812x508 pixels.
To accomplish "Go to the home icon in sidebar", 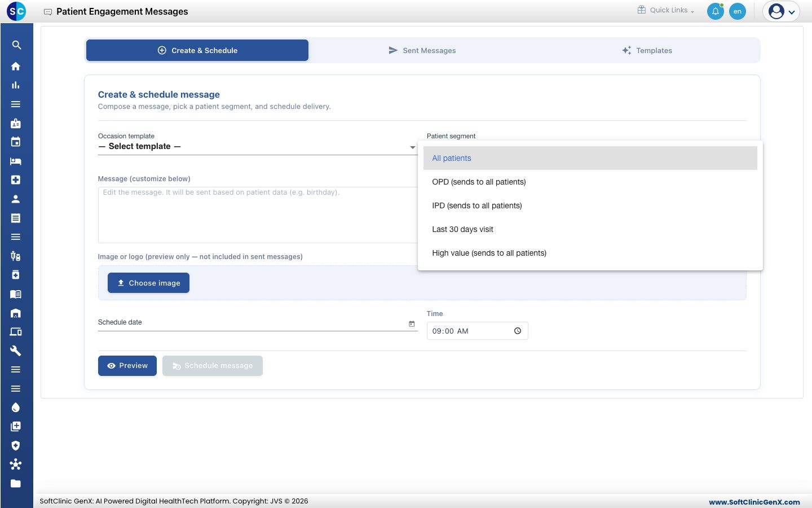I will point(16,66).
